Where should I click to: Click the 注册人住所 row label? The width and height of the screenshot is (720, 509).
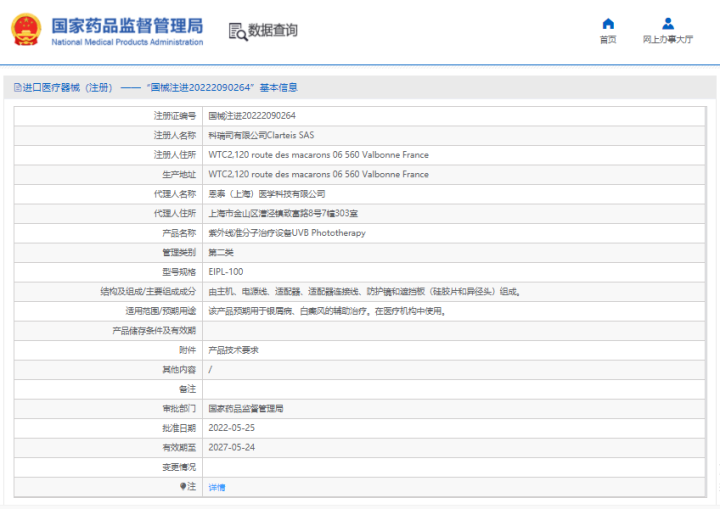[x=174, y=155]
